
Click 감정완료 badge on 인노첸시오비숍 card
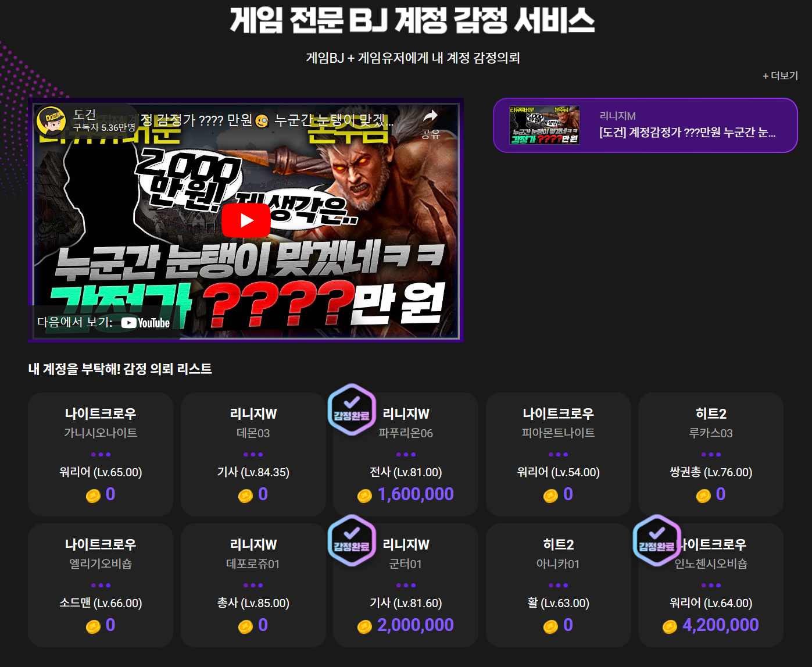[657, 540]
